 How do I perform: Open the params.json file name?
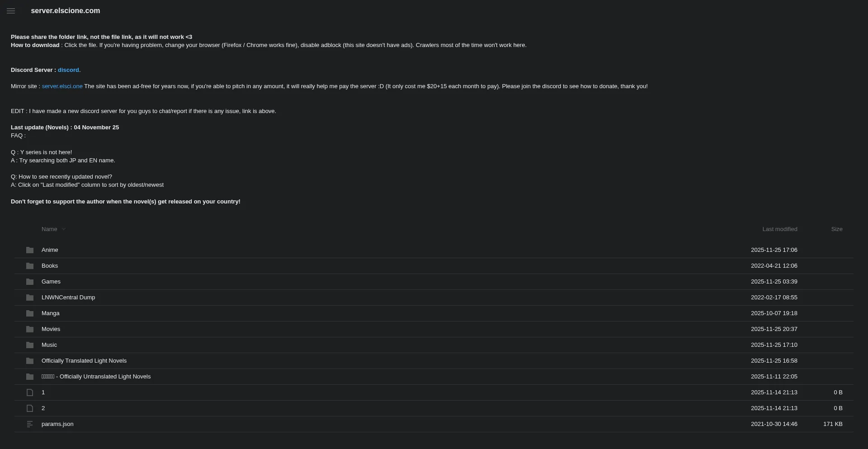pyautogui.click(x=57, y=424)
